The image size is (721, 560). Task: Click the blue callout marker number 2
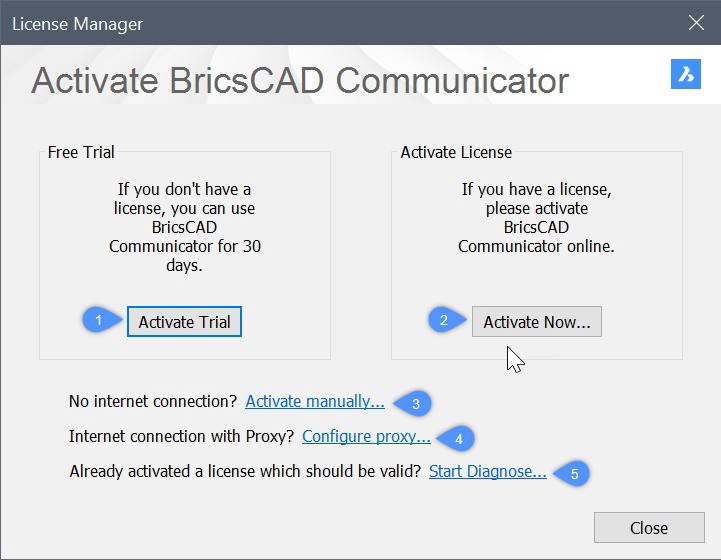(x=443, y=321)
